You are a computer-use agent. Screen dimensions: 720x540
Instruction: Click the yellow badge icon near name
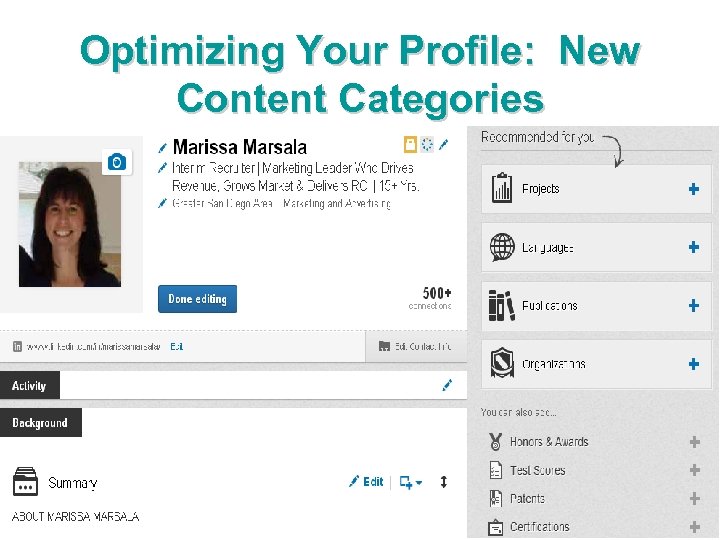pos(410,144)
